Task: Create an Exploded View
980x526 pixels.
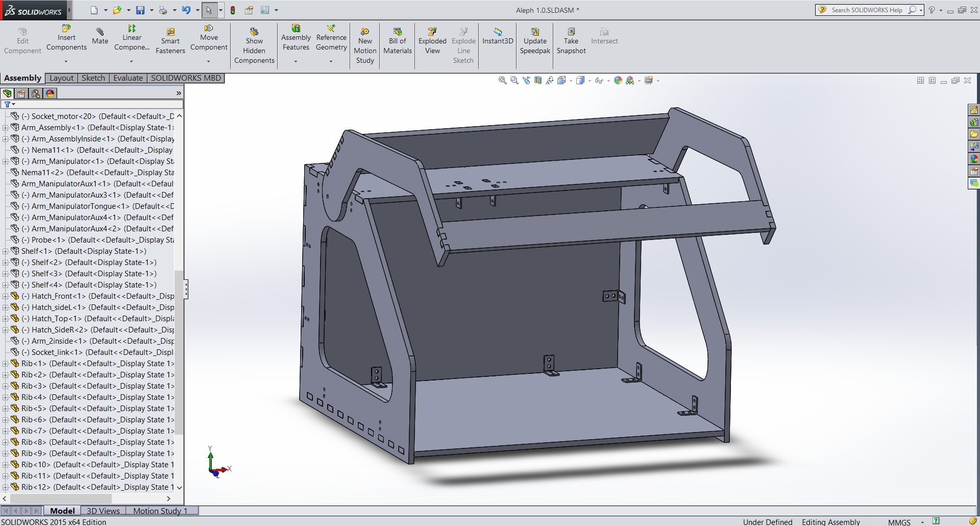Action: tap(432, 41)
